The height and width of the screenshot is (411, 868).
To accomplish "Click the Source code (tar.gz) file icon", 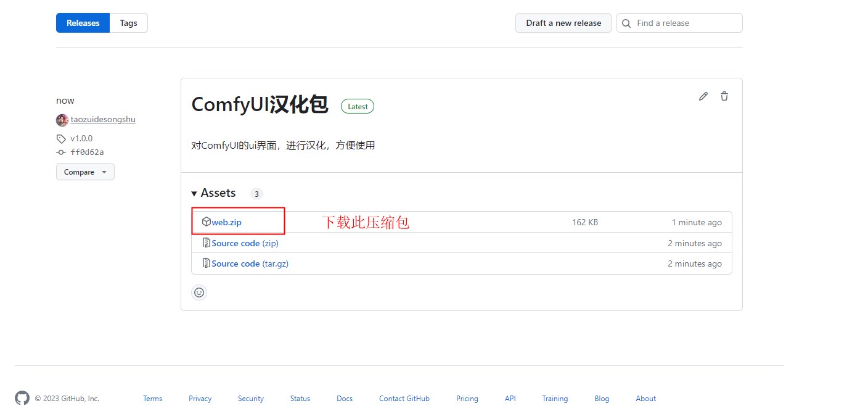I will coord(207,263).
